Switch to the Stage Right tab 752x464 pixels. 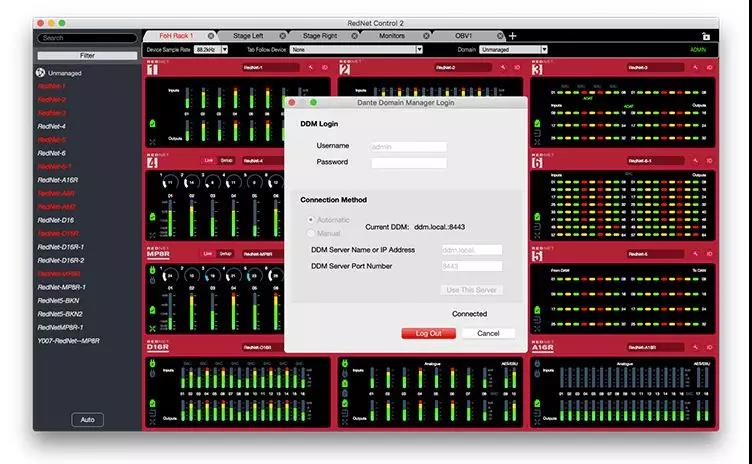(x=320, y=36)
